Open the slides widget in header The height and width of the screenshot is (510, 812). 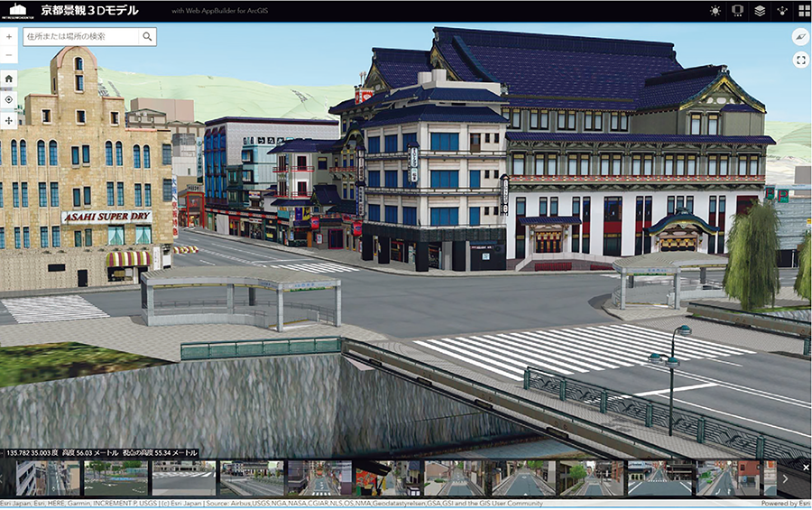click(737, 11)
